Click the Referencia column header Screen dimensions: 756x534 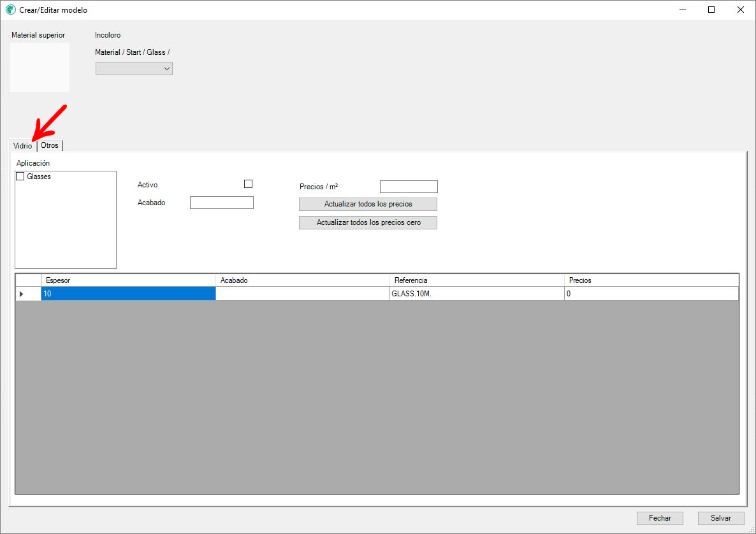pyautogui.click(x=477, y=280)
